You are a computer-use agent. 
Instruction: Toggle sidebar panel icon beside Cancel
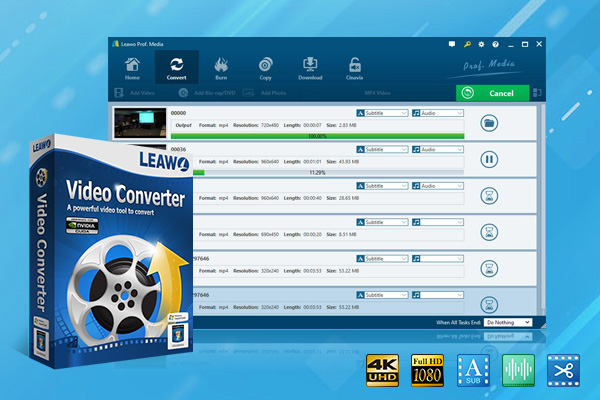click(x=537, y=93)
